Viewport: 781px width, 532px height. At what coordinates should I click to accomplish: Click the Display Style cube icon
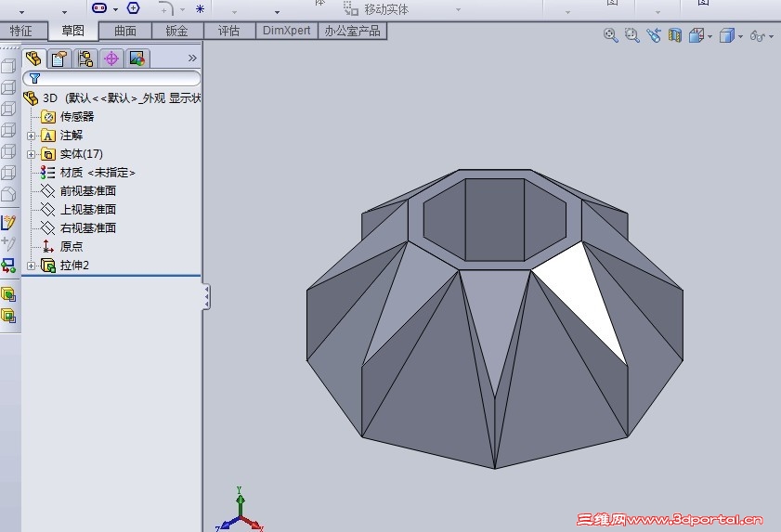[x=727, y=35]
